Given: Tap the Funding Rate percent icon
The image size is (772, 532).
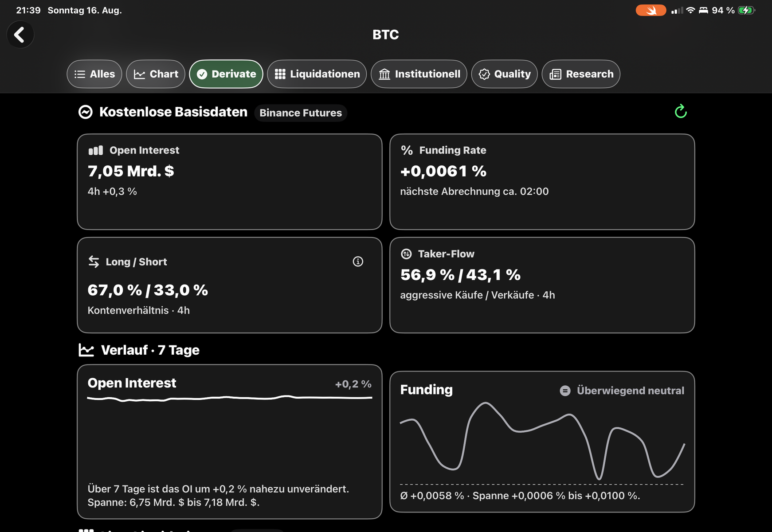Looking at the screenshot, I should click(407, 150).
